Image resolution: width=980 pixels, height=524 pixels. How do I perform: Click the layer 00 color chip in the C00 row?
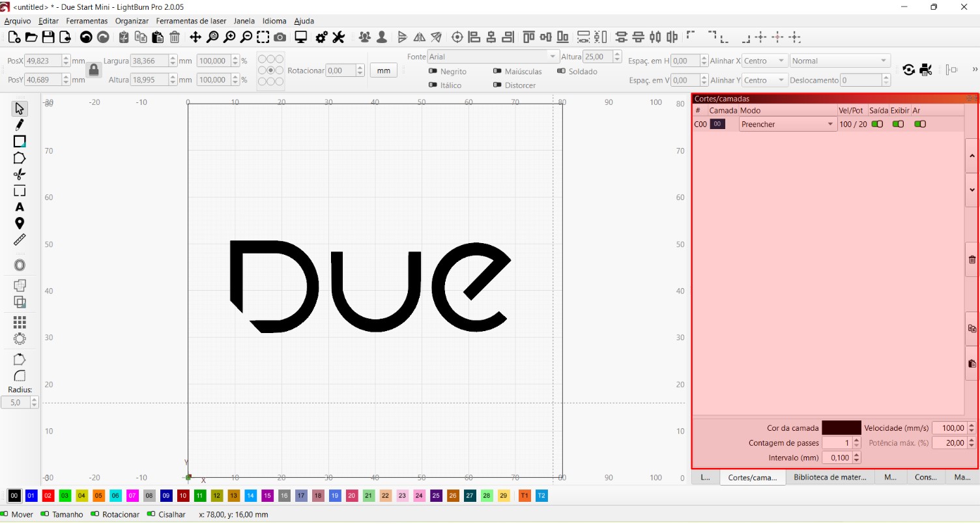(x=717, y=124)
